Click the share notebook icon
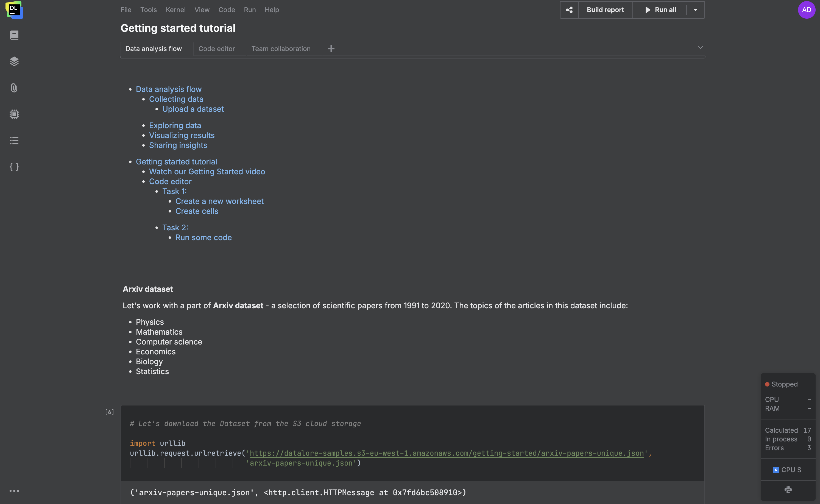 click(569, 10)
